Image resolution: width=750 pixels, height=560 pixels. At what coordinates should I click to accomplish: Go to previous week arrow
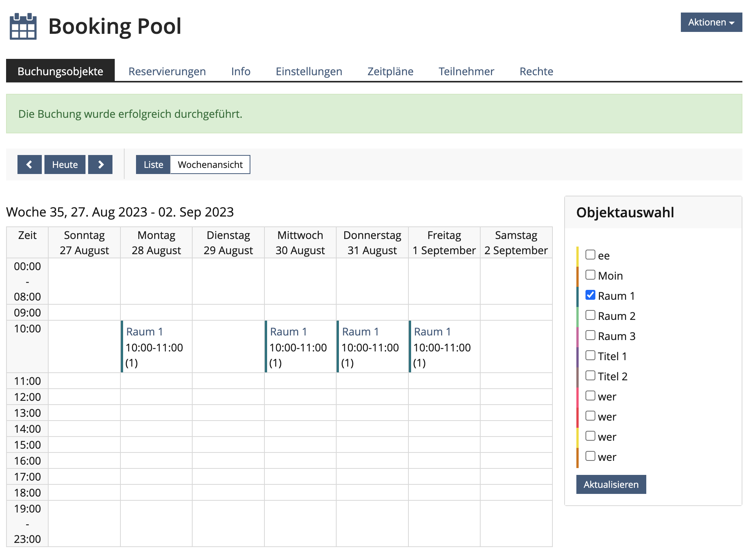click(x=29, y=165)
